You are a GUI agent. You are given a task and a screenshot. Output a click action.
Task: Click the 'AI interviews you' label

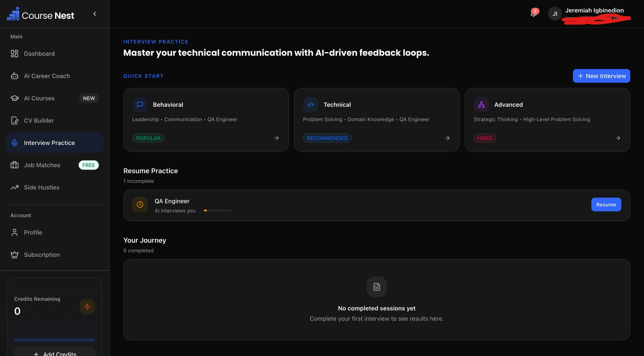175,211
